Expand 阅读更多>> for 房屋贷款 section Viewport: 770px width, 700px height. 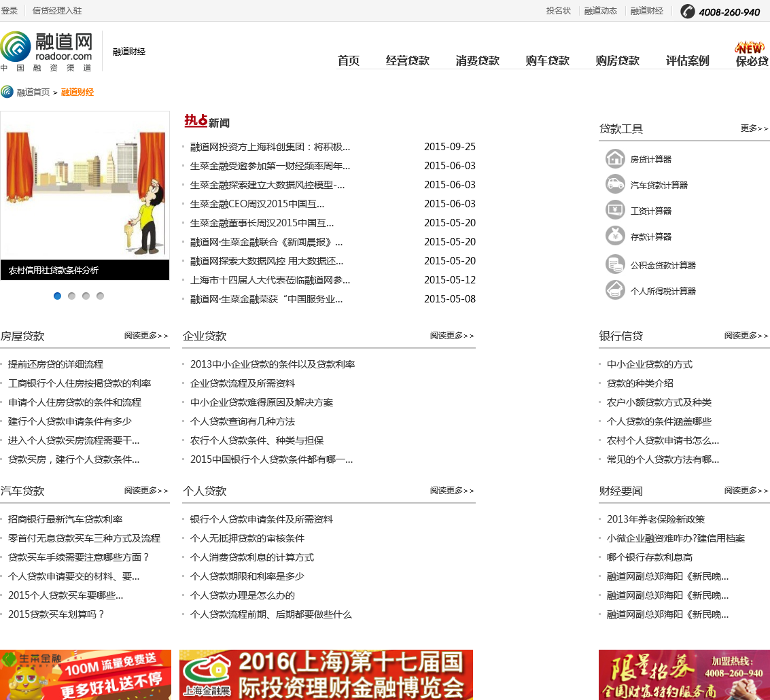(x=146, y=336)
